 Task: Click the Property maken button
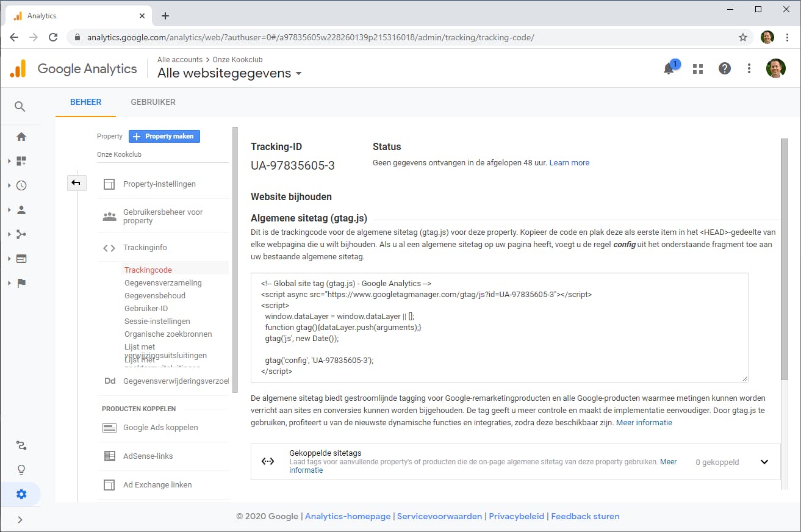164,137
